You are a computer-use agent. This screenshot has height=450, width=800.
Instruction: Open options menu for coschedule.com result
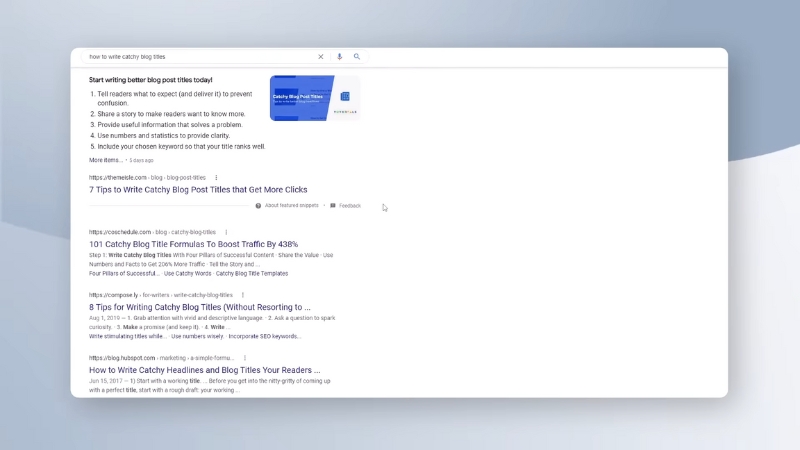(x=226, y=232)
